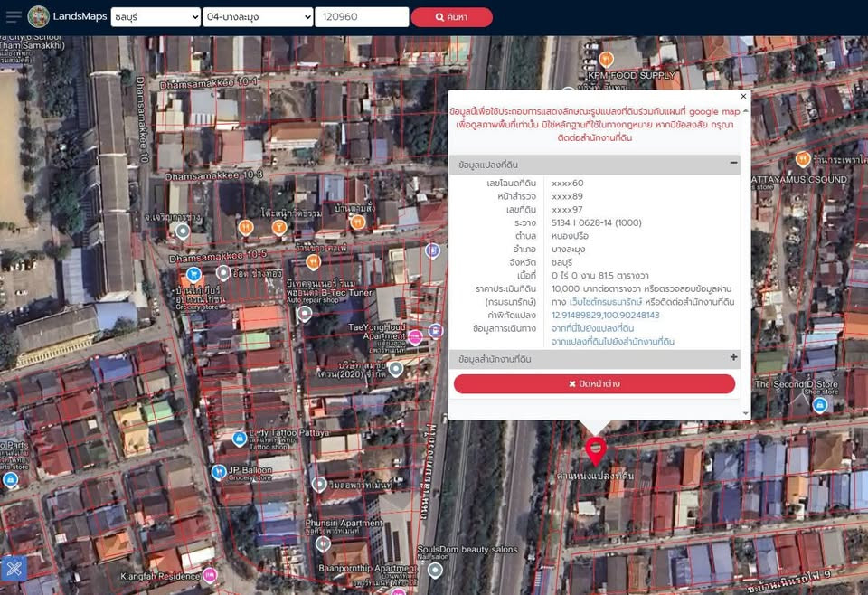Click the จ.เจริญการช่าง gray pin
868x595 pixels.
[x=183, y=231]
